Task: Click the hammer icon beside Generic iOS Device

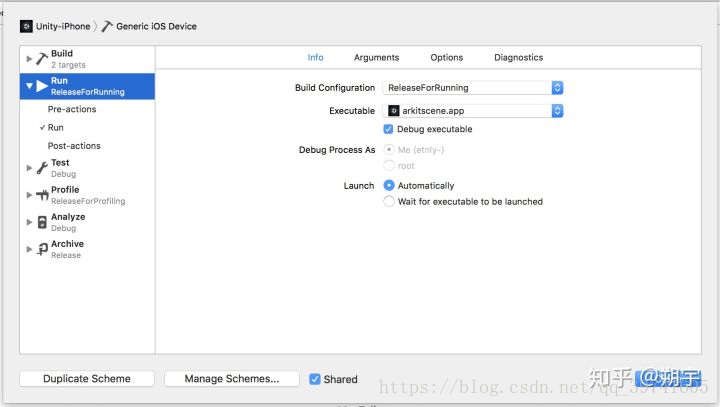Action: click(x=107, y=26)
